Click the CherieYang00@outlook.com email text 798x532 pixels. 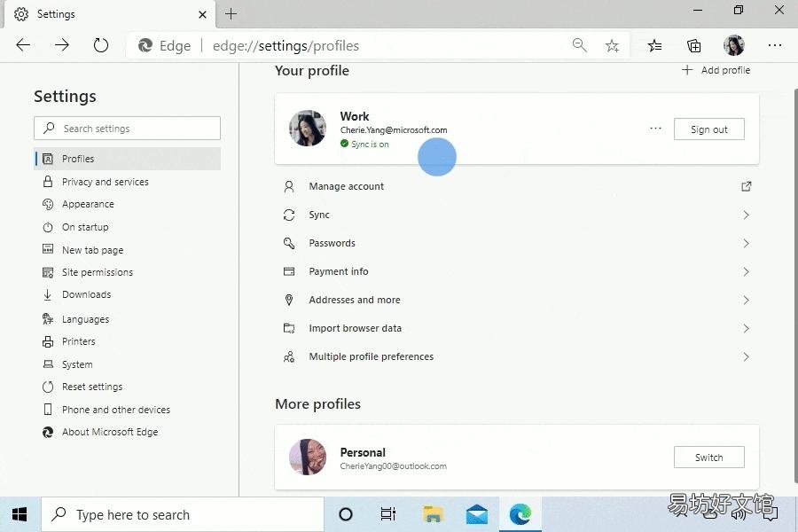tap(394, 466)
